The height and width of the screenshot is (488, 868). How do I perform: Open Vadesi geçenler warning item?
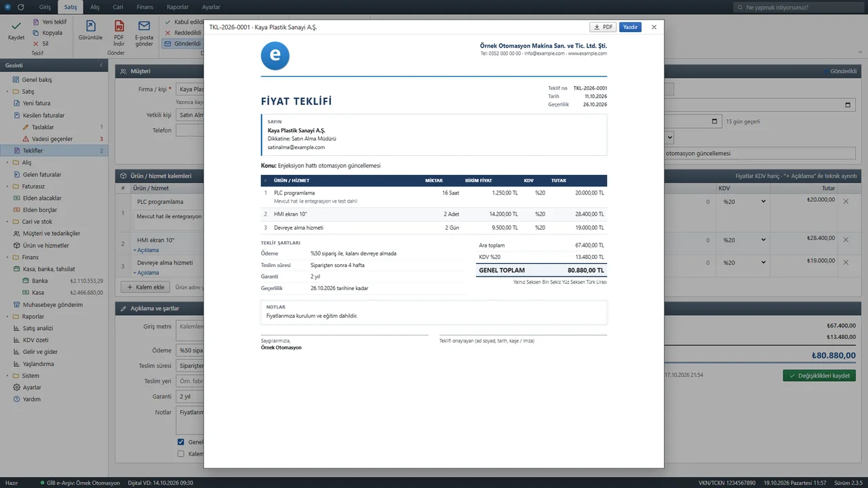(x=53, y=139)
